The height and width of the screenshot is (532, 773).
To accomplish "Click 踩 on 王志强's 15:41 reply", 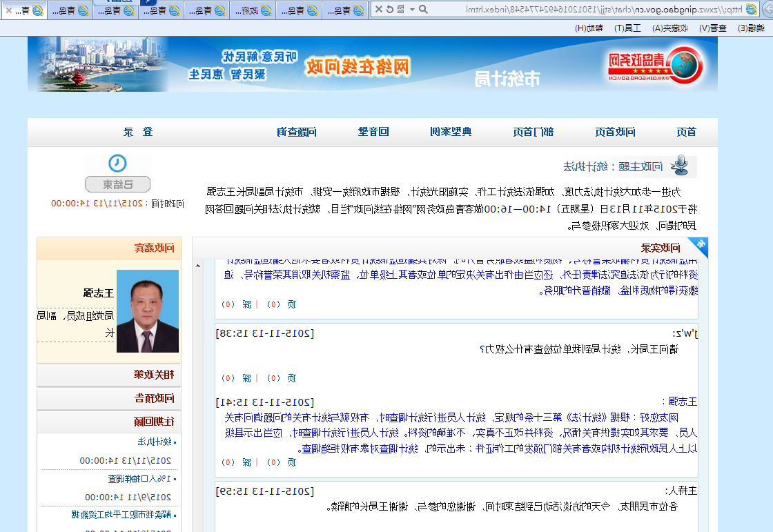I will tap(246, 462).
